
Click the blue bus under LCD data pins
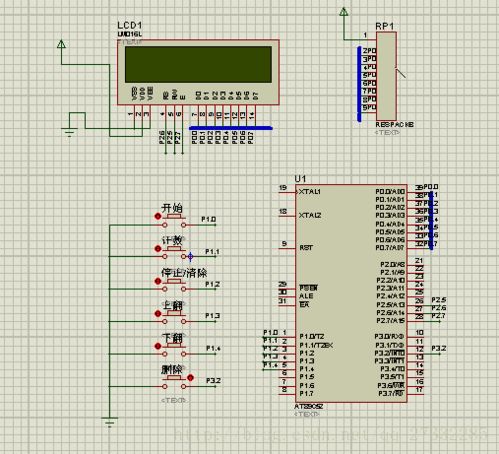click(231, 128)
